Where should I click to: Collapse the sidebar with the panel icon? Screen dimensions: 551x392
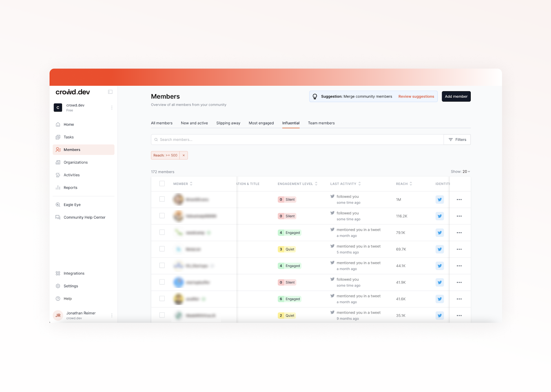(110, 92)
